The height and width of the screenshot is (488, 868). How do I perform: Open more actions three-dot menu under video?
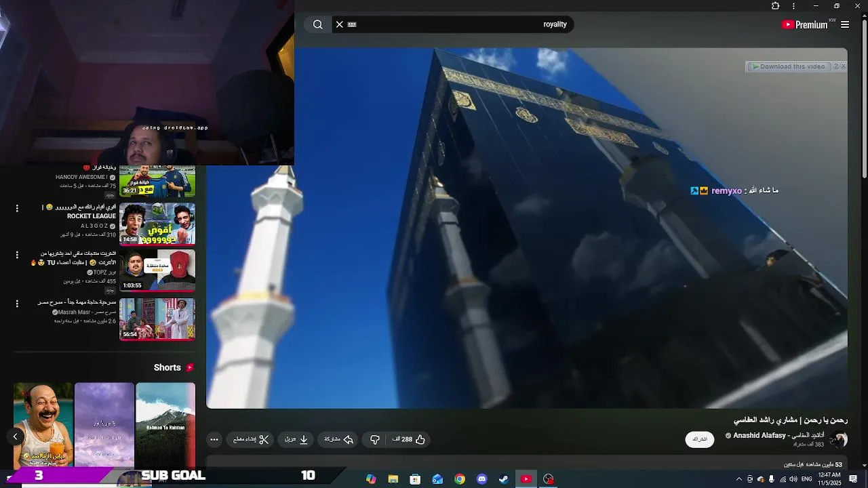[x=214, y=439]
